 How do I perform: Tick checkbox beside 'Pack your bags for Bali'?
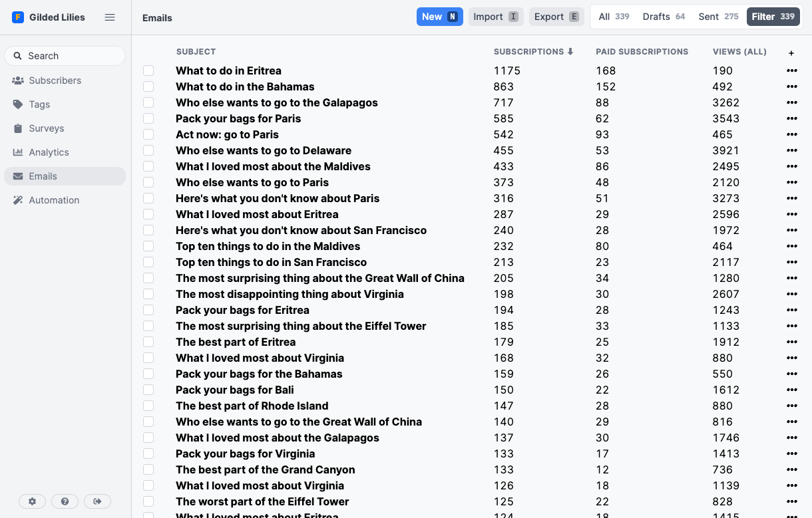point(148,390)
